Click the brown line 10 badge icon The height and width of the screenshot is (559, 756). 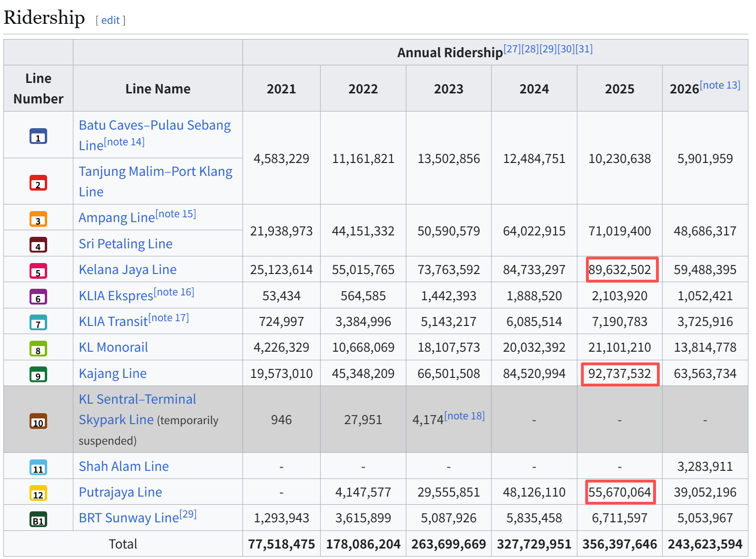click(x=38, y=421)
